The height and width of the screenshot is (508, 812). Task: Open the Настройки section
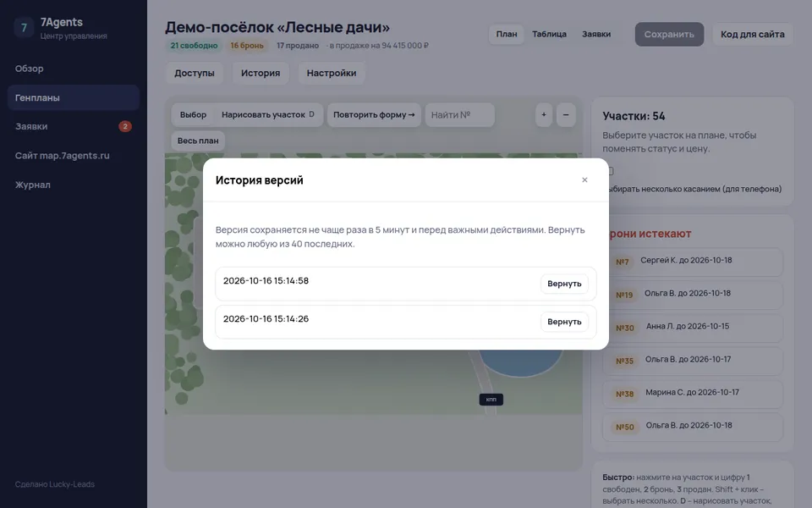(332, 73)
